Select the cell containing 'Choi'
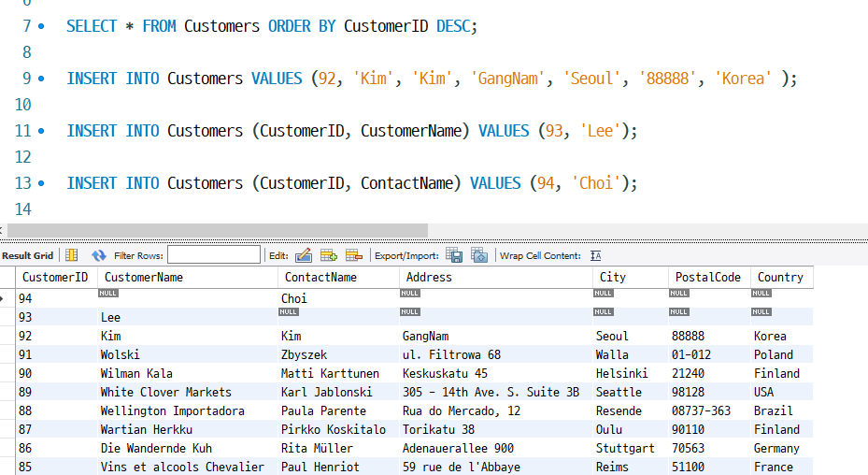 [x=337, y=298]
